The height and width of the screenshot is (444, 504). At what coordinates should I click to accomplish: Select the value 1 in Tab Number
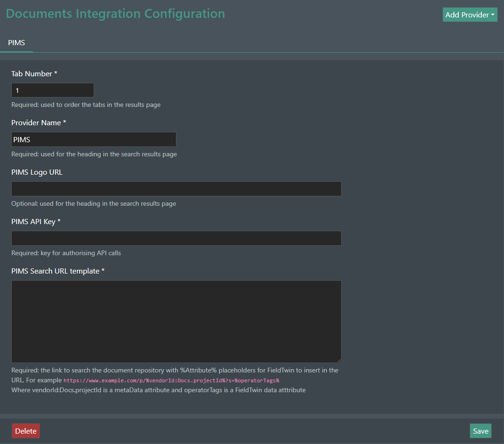point(17,90)
